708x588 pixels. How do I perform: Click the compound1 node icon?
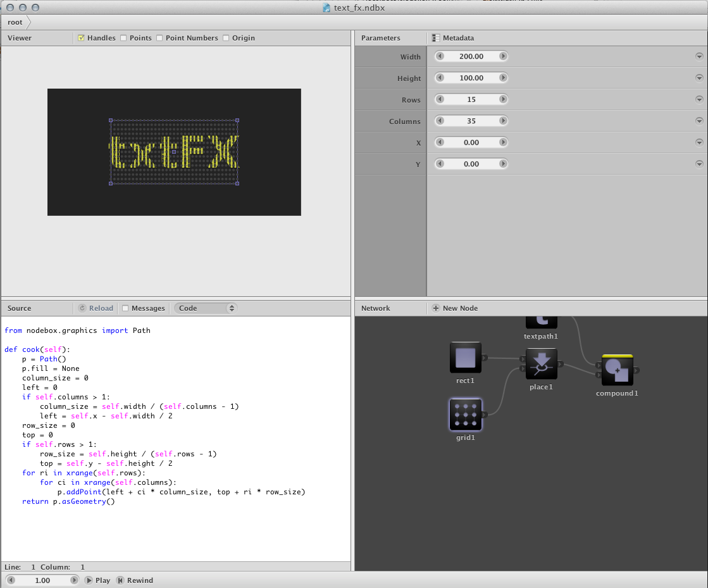(618, 370)
